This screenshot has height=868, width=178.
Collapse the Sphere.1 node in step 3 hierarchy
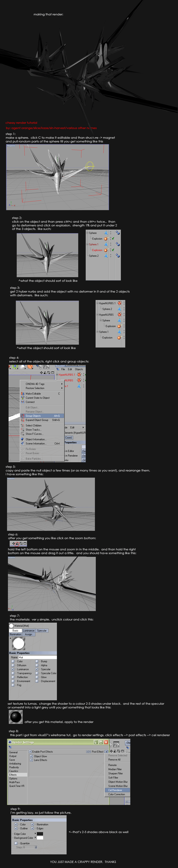tap(97, 332)
